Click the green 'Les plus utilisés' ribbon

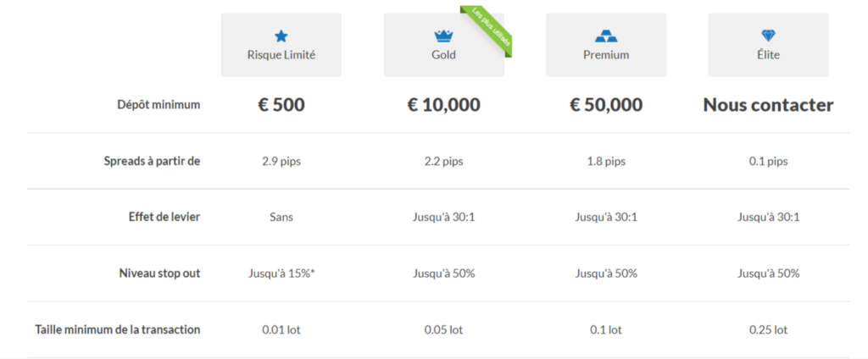(487, 30)
